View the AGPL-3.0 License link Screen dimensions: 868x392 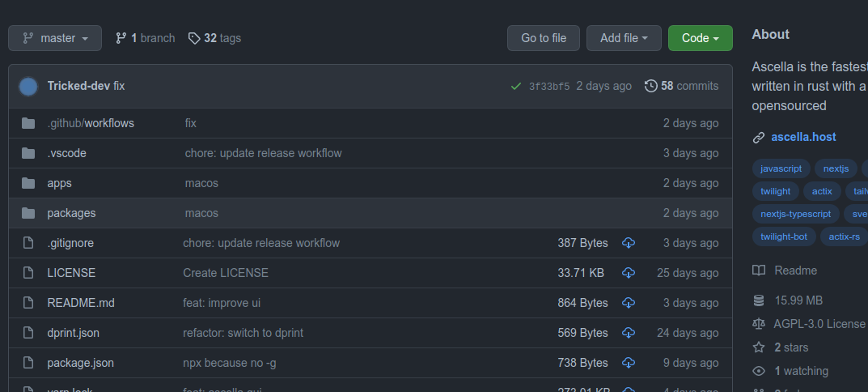(x=819, y=324)
